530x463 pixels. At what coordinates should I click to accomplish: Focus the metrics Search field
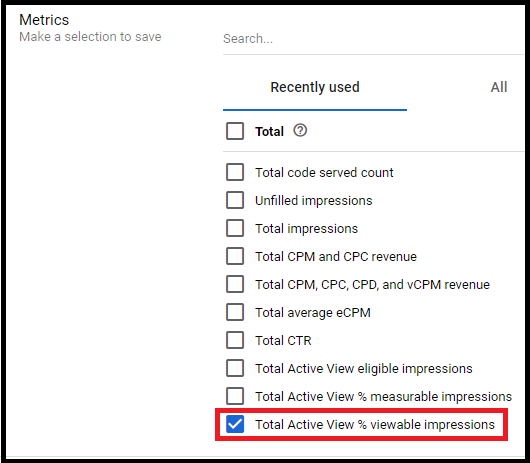[374, 39]
